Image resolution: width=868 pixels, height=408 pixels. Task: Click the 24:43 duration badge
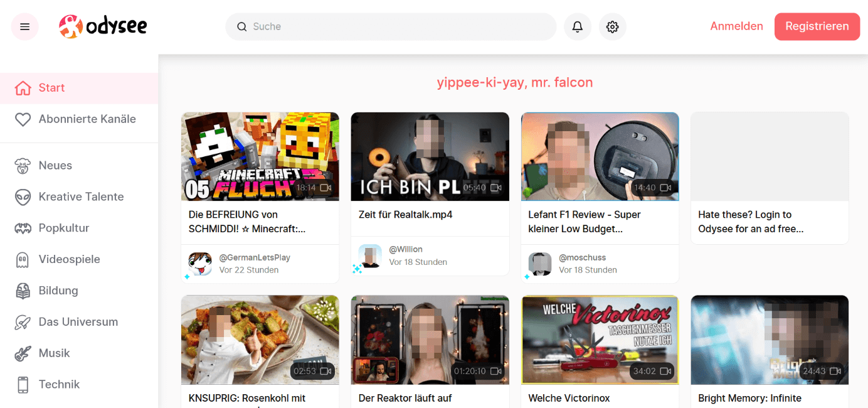point(823,371)
